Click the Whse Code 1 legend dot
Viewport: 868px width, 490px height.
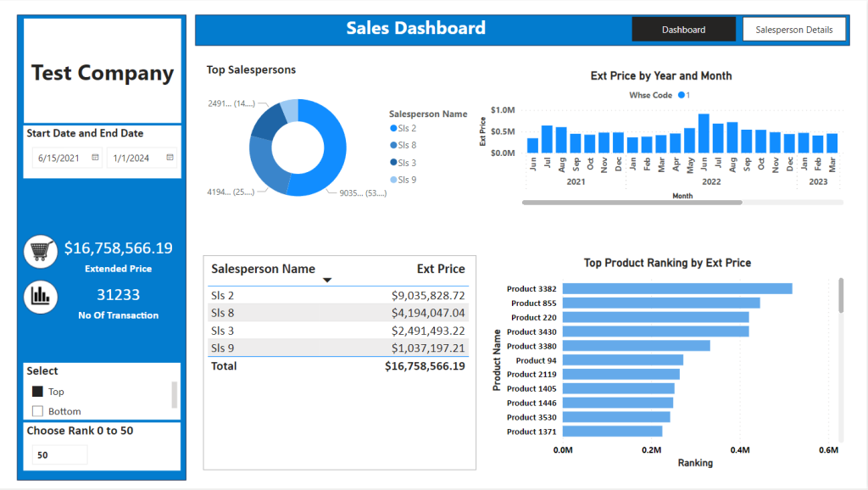tap(682, 95)
